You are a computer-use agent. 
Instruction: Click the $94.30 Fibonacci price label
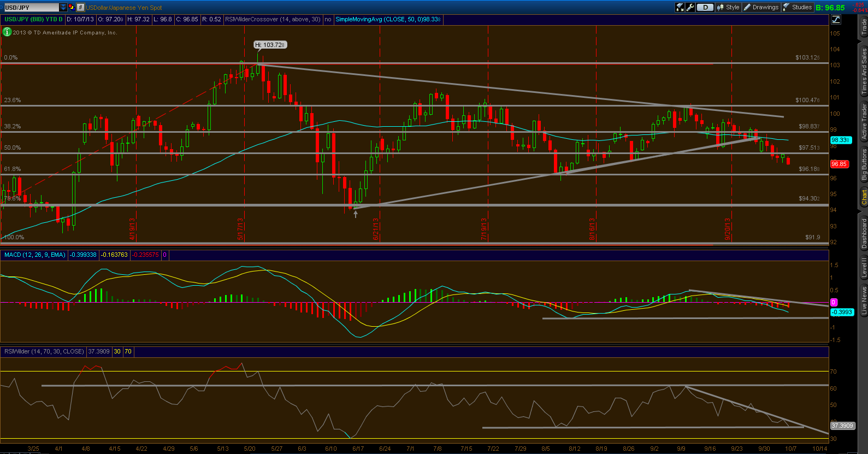coord(809,198)
